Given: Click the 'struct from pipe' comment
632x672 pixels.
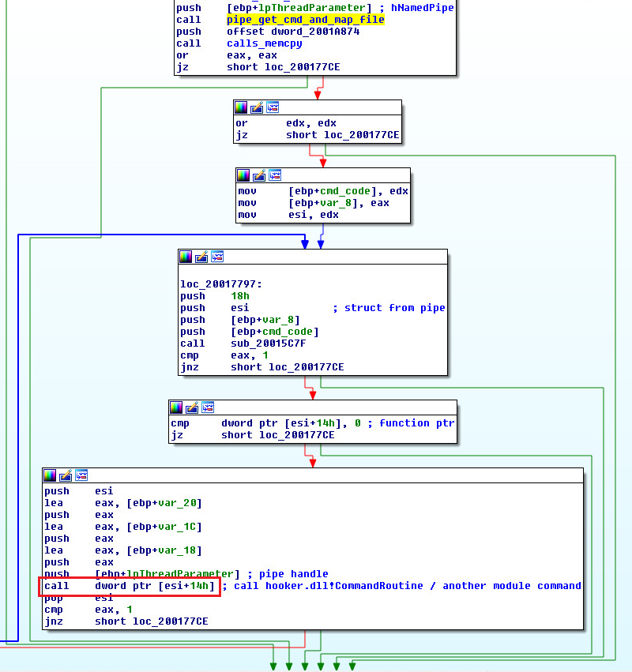Looking at the screenshot, I should pos(394,308).
